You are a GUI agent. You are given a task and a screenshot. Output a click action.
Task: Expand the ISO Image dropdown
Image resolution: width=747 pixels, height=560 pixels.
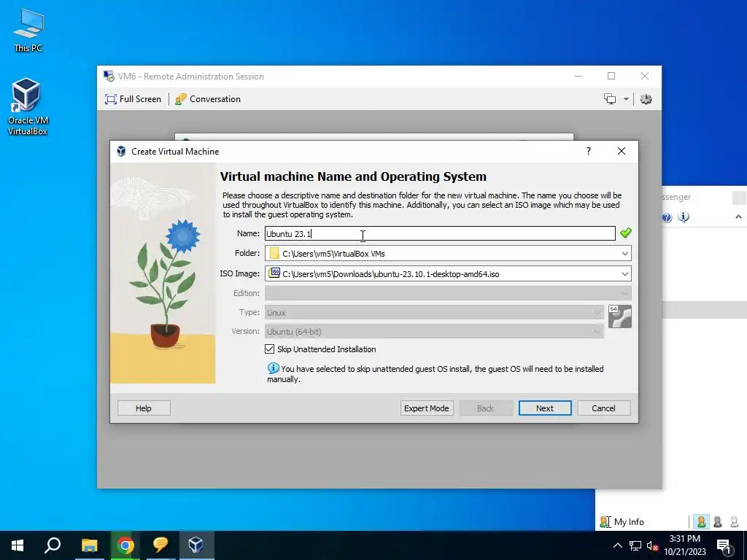(x=624, y=274)
